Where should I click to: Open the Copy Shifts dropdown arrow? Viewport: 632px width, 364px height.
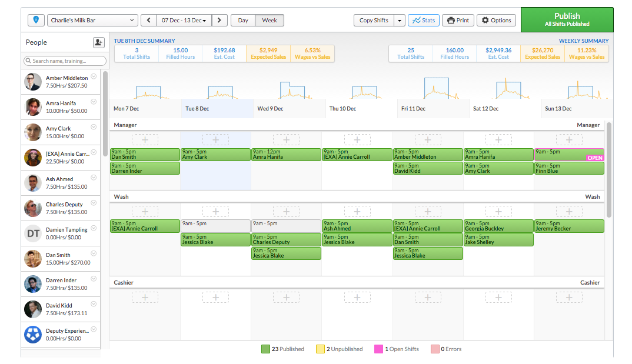pos(400,20)
